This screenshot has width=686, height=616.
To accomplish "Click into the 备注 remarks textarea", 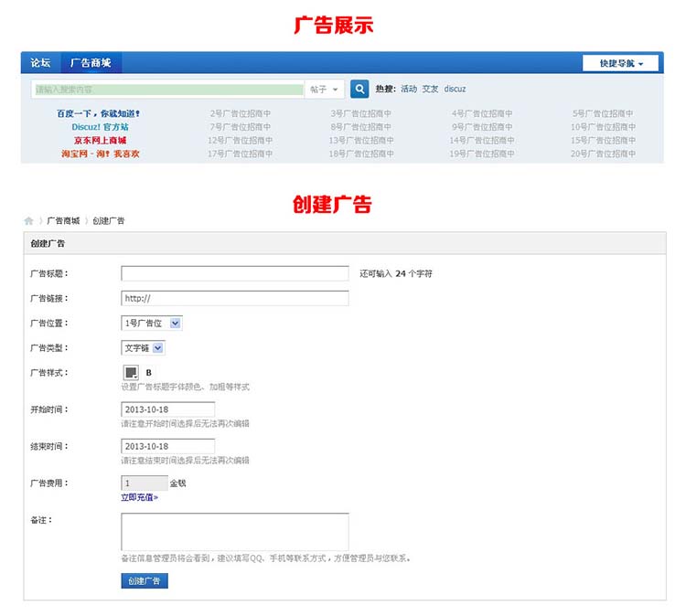I will (x=235, y=532).
